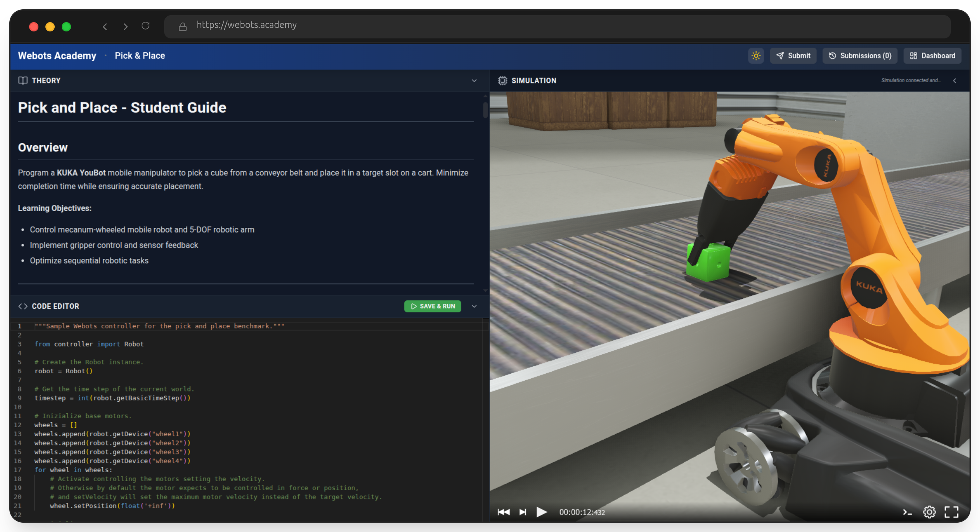The height and width of the screenshot is (532, 980).
Task: Rewind simulation playback to the start
Action: [x=503, y=512]
